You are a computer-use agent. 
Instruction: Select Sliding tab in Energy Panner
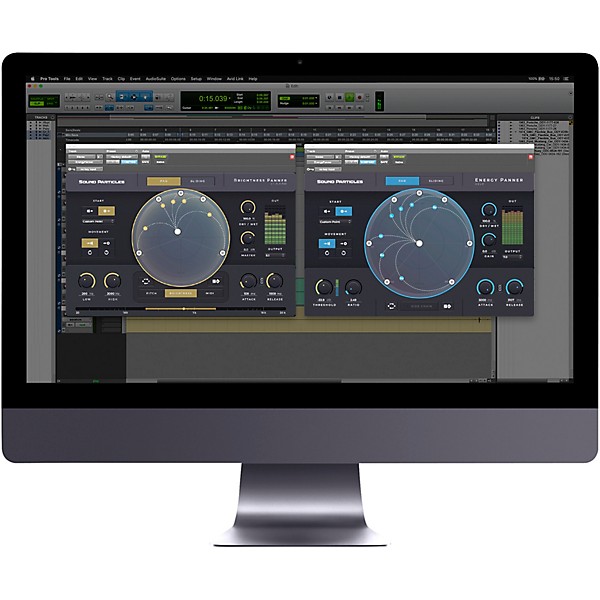click(x=436, y=181)
